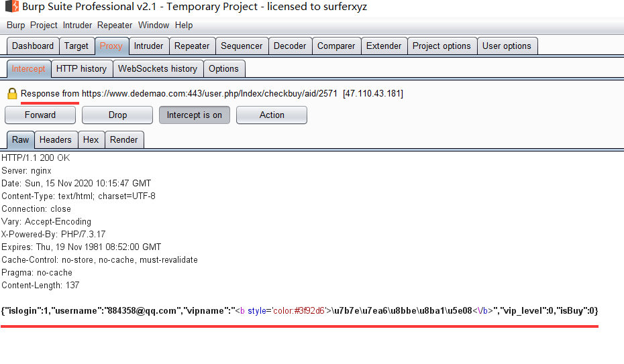This screenshot has width=624, height=364.
Task: Go to the Intruder tool tab
Action: coord(148,46)
